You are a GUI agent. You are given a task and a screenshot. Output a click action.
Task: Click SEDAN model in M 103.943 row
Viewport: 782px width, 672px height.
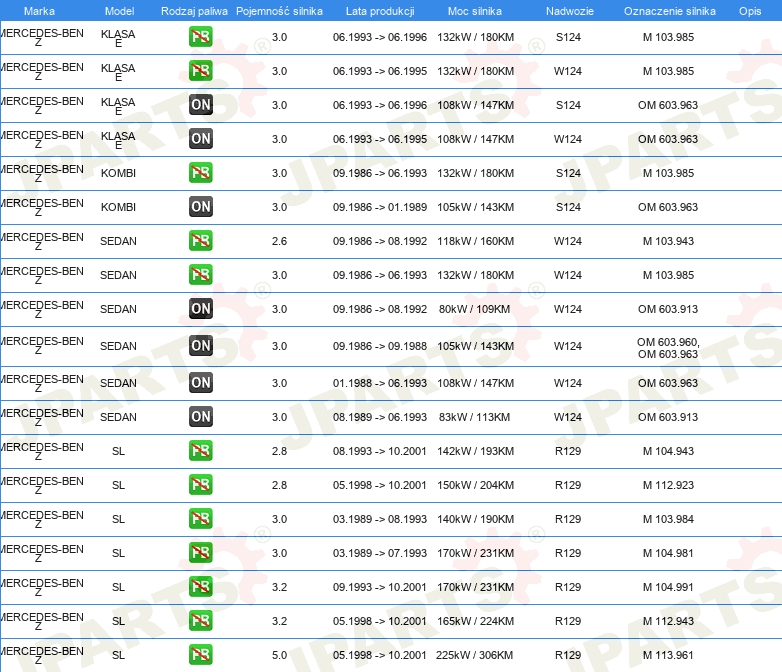pos(118,241)
